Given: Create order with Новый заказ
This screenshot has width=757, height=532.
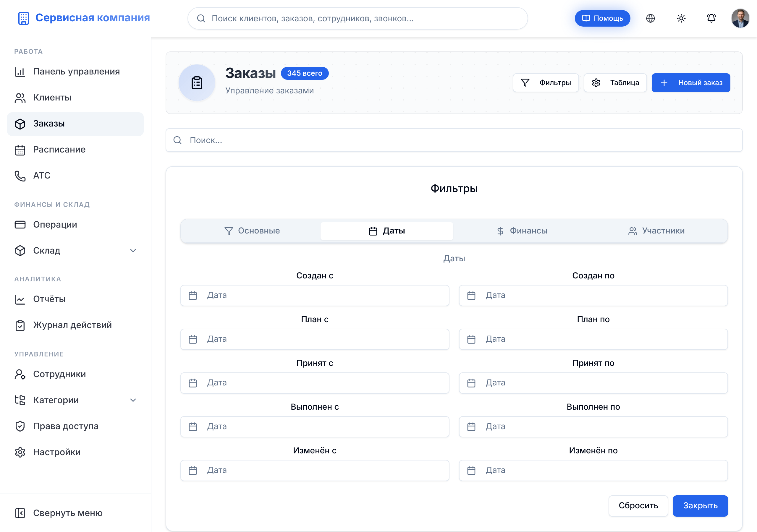Looking at the screenshot, I should tap(691, 83).
